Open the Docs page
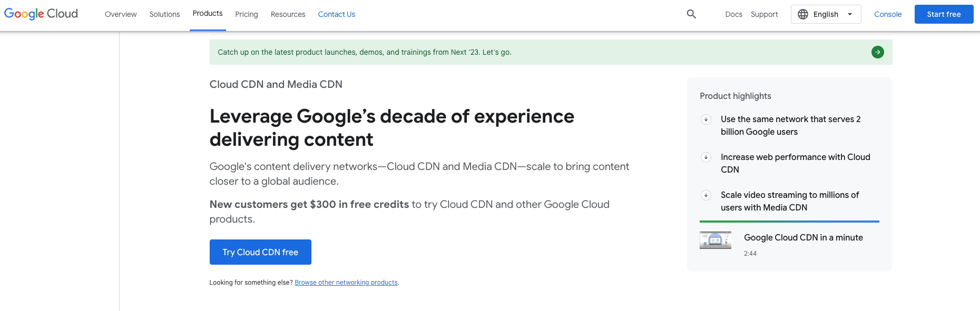Viewport: 980px width, 311px height. coord(733,14)
